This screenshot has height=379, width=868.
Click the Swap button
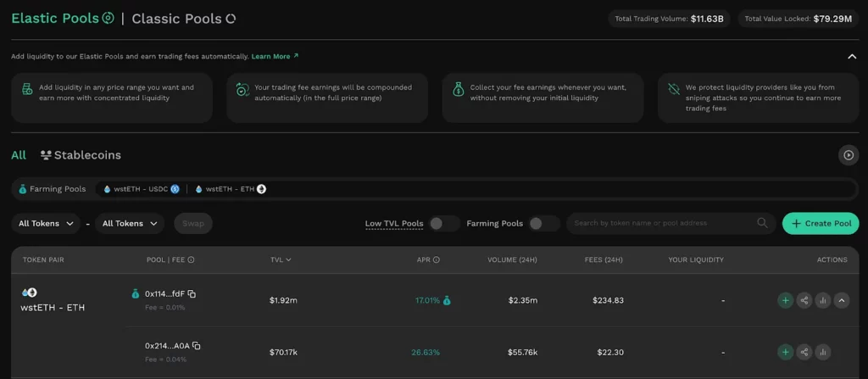tap(193, 223)
